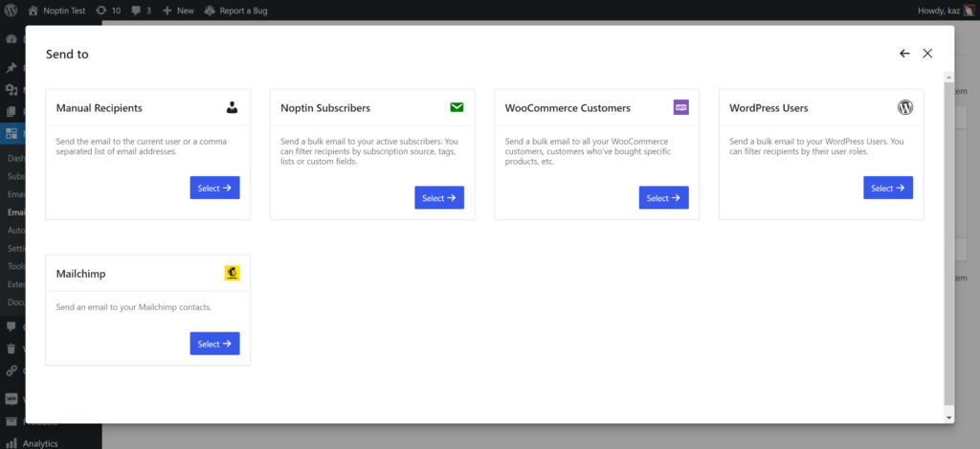Open the WordPress logo menu in admin bar
Viewport: 980px width, 449px height.
click(11, 10)
